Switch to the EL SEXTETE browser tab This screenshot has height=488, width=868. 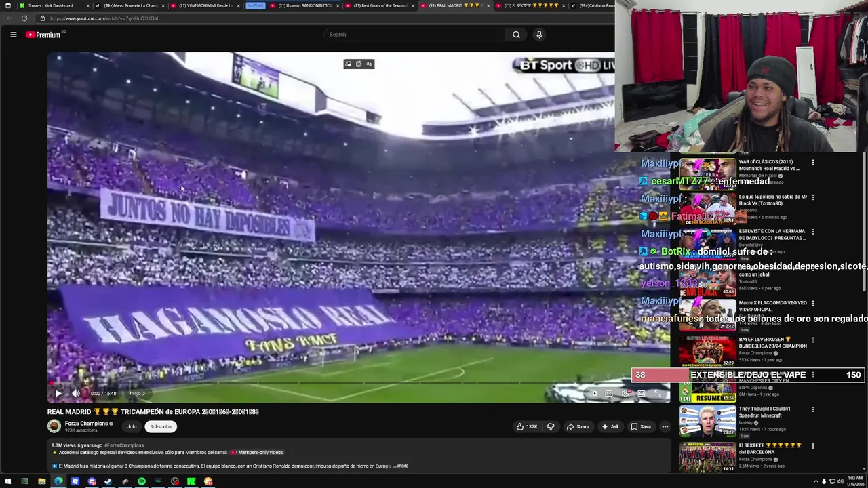click(530, 5)
